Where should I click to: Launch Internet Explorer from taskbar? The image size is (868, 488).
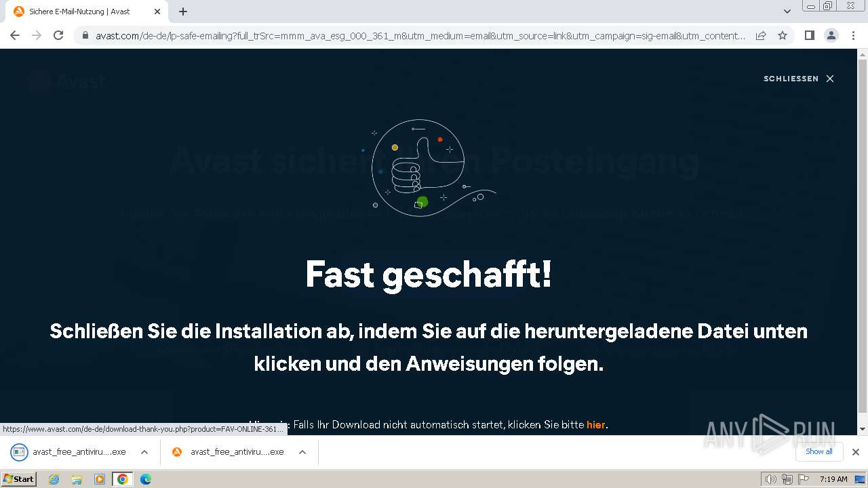tap(54, 479)
